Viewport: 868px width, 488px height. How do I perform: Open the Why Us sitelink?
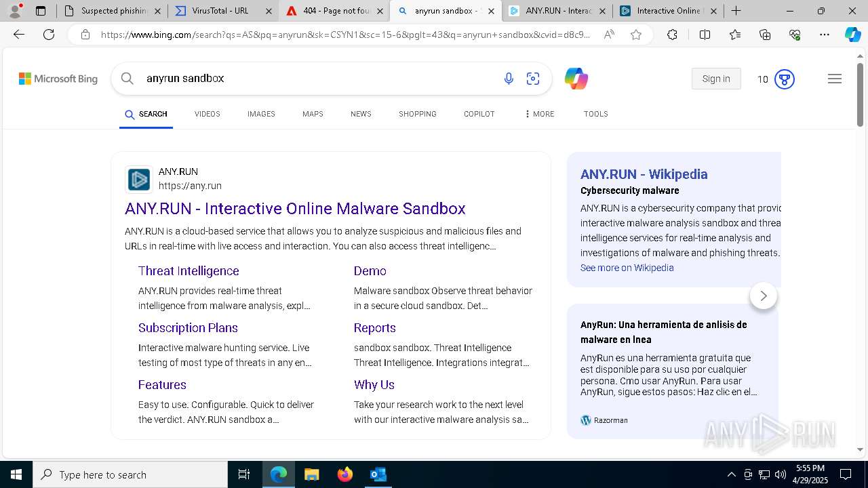[x=374, y=385]
